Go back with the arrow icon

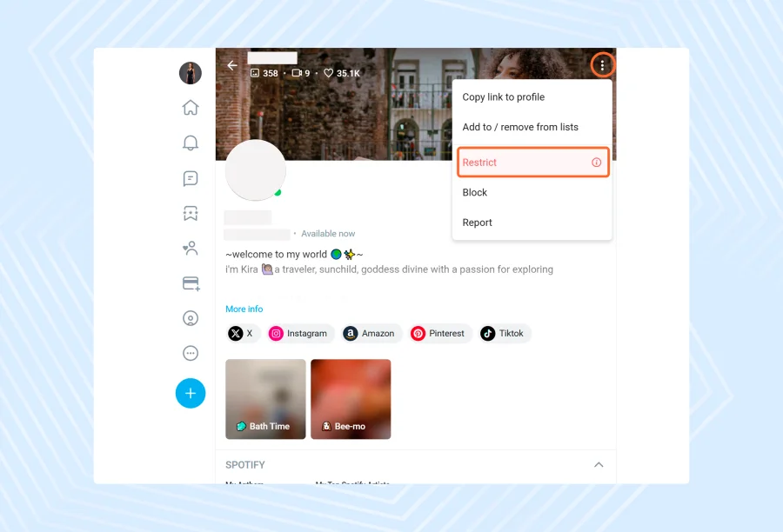click(x=232, y=65)
